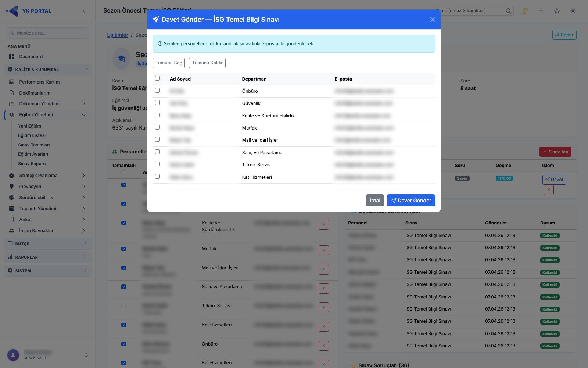Click the Dokümanlarım sidebar icon

point(12,93)
